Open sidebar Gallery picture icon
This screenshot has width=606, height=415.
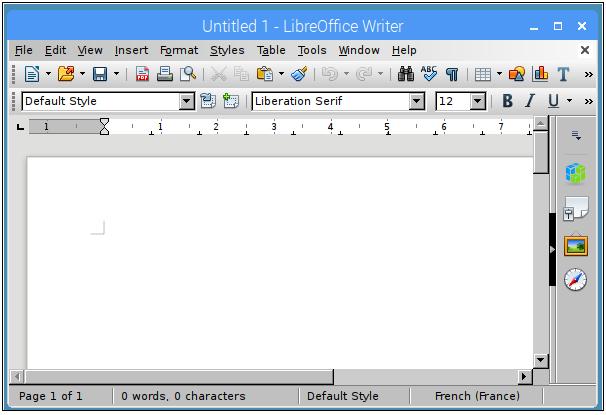point(575,245)
